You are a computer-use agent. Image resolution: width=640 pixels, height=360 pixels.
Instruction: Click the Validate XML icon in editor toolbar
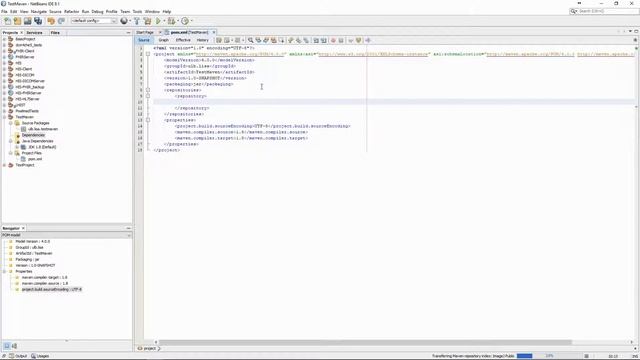(x=359, y=40)
